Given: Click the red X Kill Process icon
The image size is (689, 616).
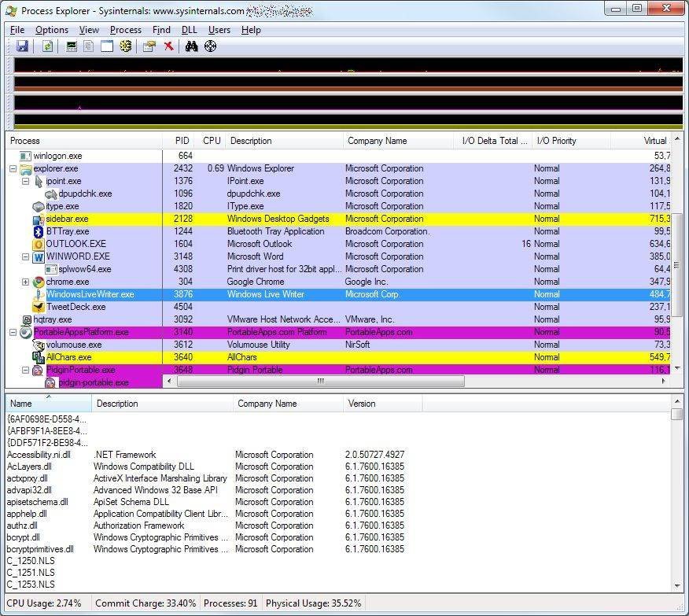Looking at the screenshot, I should [x=169, y=46].
